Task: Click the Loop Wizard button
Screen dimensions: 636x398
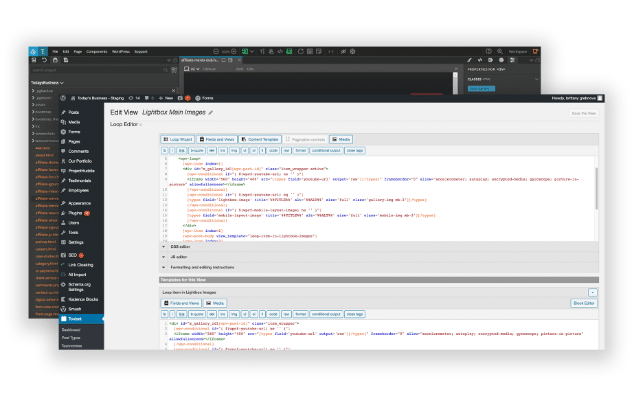Action: (x=178, y=139)
